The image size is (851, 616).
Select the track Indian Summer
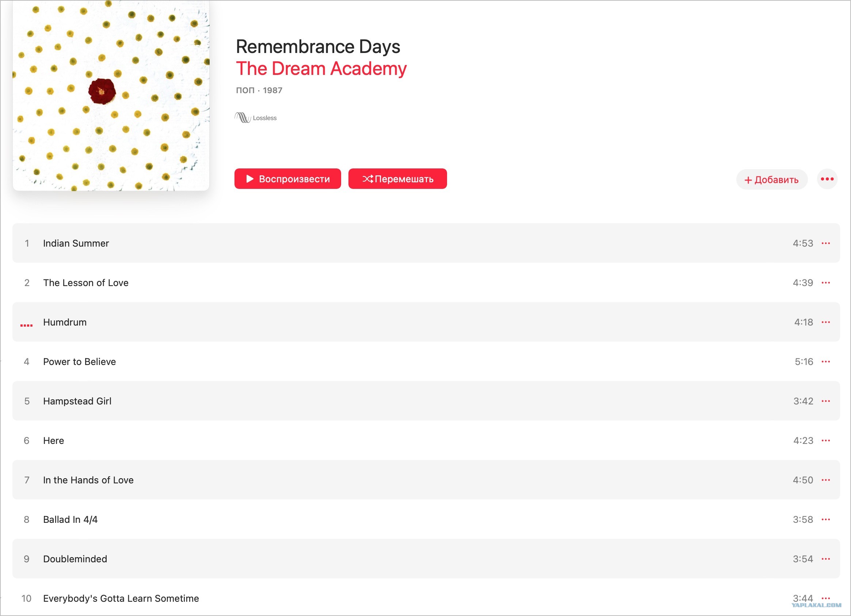coord(426,243)
